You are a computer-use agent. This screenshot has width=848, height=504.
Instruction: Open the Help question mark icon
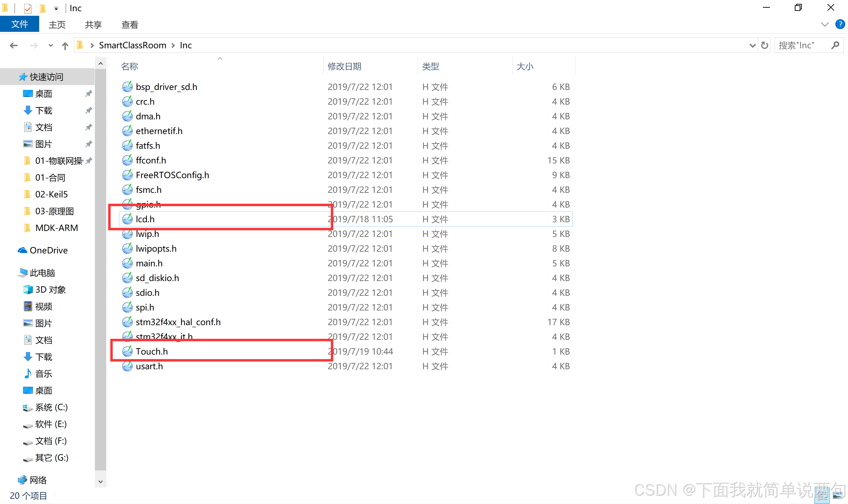[x=840, y=24]
